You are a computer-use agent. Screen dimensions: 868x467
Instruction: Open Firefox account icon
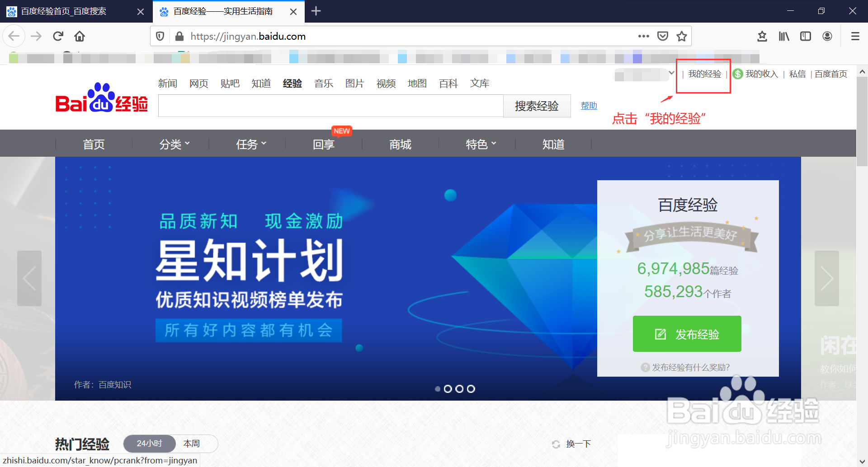827,36
